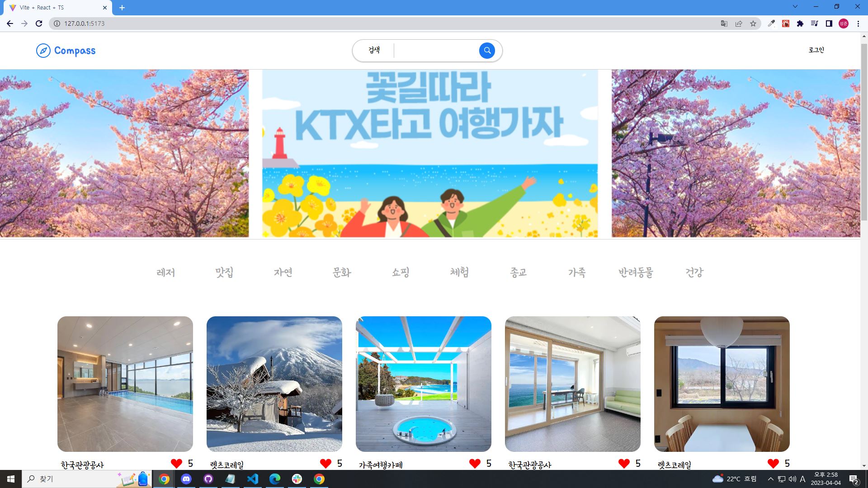Click the taskbar clock and date

click(826, 479)
